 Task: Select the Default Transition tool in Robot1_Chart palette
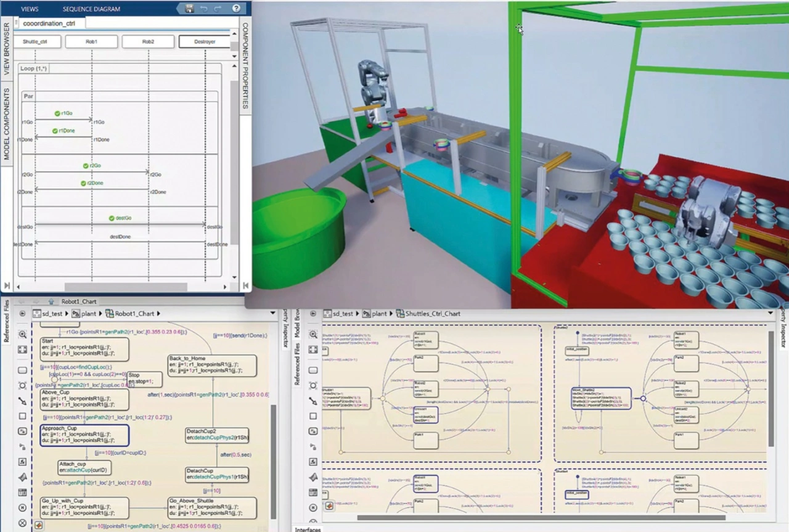point(23,401)
